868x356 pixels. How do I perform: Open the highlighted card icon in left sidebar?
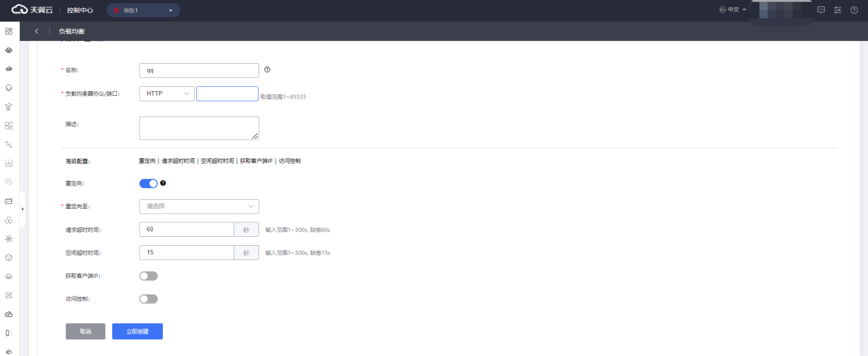pyautogui.click(x=8, y=201)
